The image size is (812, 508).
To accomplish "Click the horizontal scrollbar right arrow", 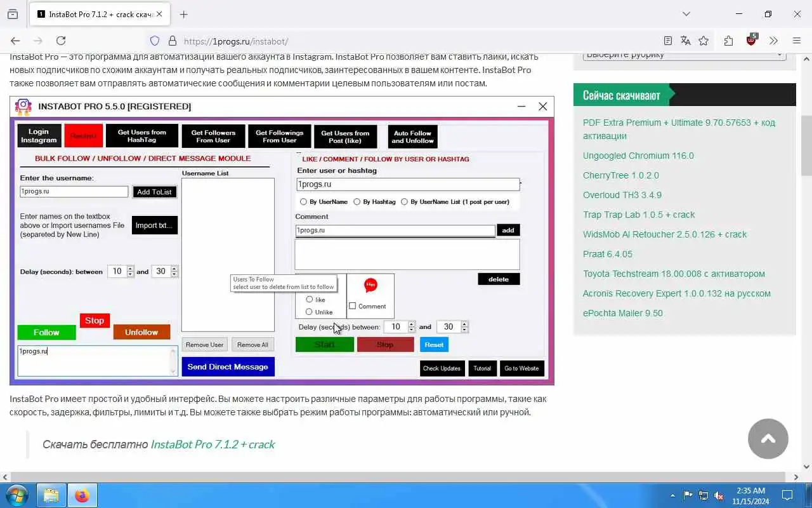I will click(x=796, y=477).
